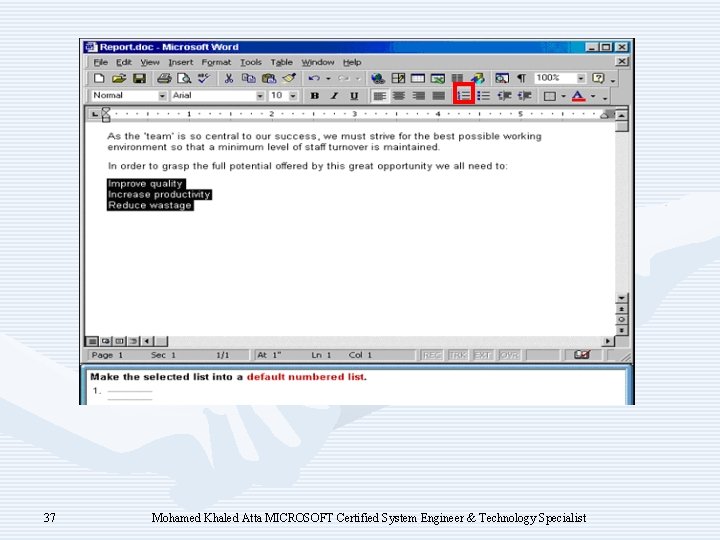
Task: Apply bulleted list to the selection
Action: (484, 96)
